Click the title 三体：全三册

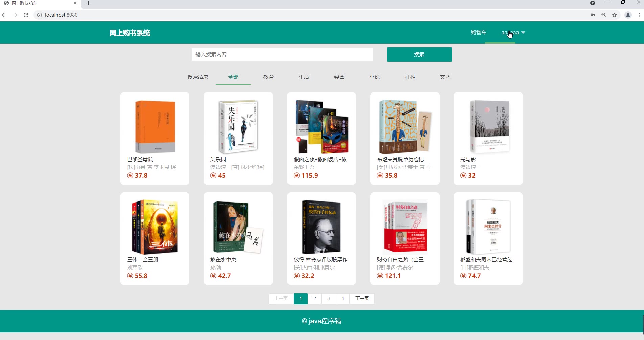(x=143, y=259)
